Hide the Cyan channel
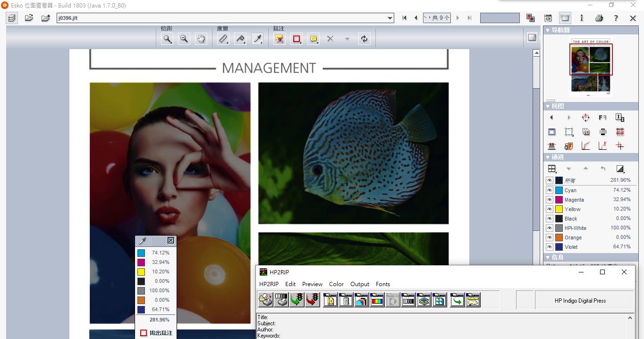Viewport: 644px width, 339px height. [550, 190]
